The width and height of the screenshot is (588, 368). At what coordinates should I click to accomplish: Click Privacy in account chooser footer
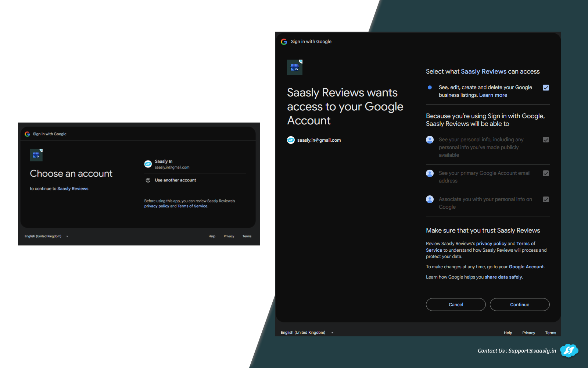click(x=229, y=236)
